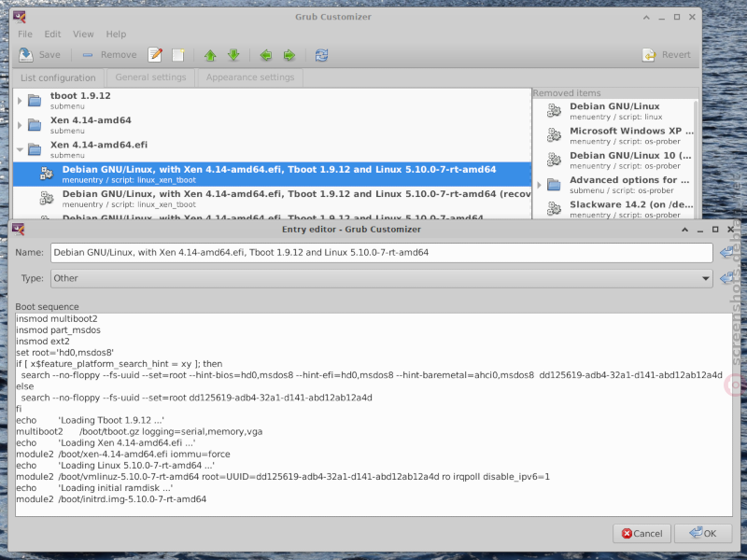Click gear icon beside Slackware 14.2
This screenshot has width=747, height=560.
[x=554, y=208]
